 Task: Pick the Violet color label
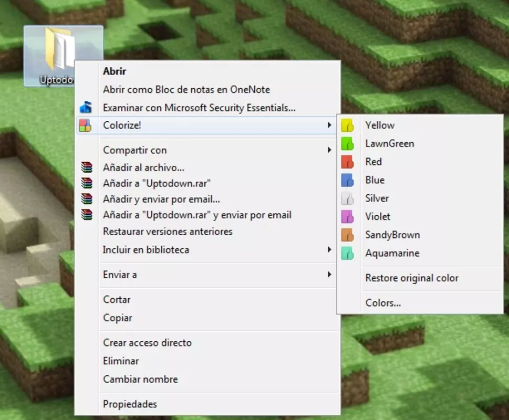[378, 216]
